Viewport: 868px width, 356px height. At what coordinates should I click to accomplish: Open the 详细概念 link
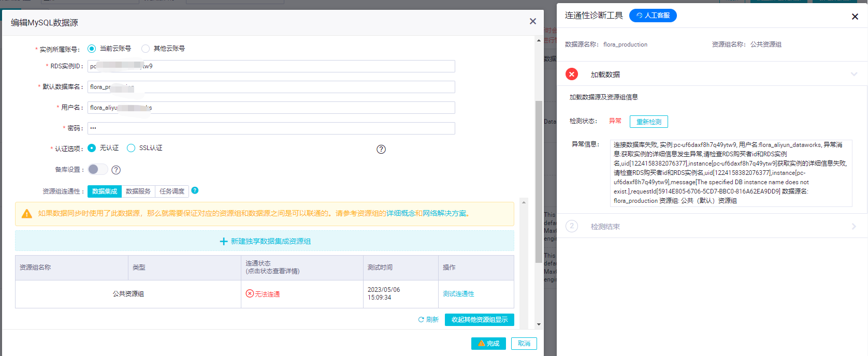(400, 213)
